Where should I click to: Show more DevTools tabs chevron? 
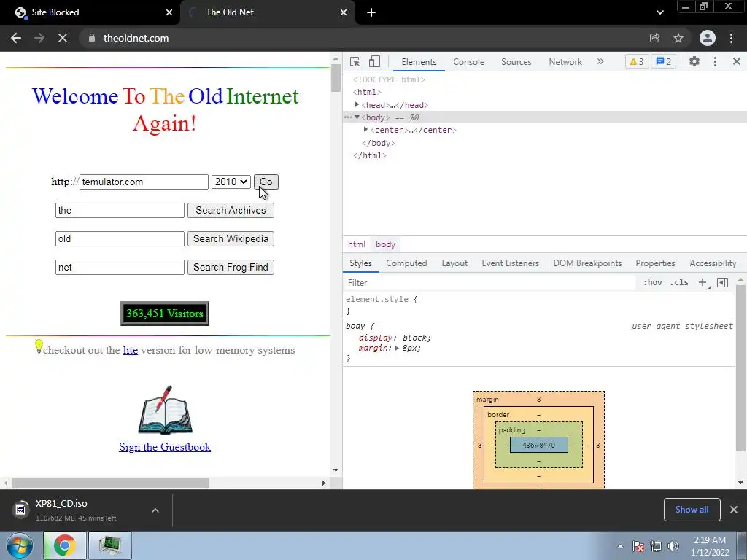[600, 61]
